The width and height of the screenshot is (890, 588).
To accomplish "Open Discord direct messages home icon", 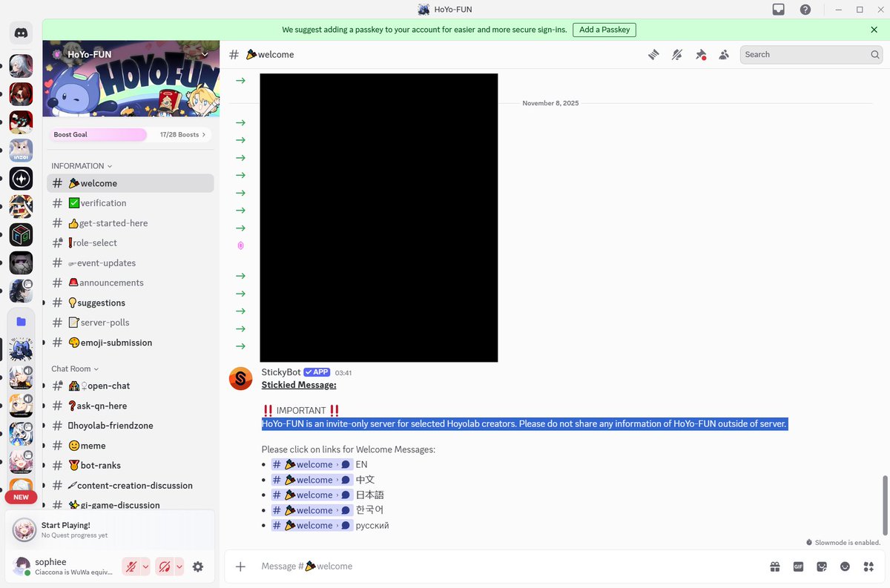I will pyautogui.click(x=21, y=33).
